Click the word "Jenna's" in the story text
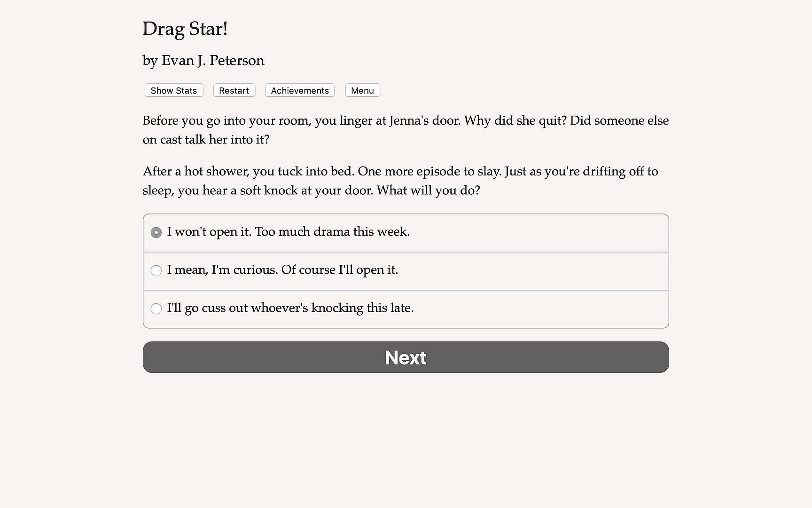812x508 pixels. click(x=409, y=121)
